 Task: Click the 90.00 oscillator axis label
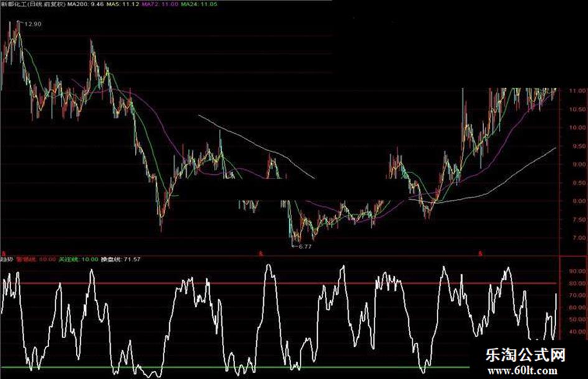coord(577,271)
